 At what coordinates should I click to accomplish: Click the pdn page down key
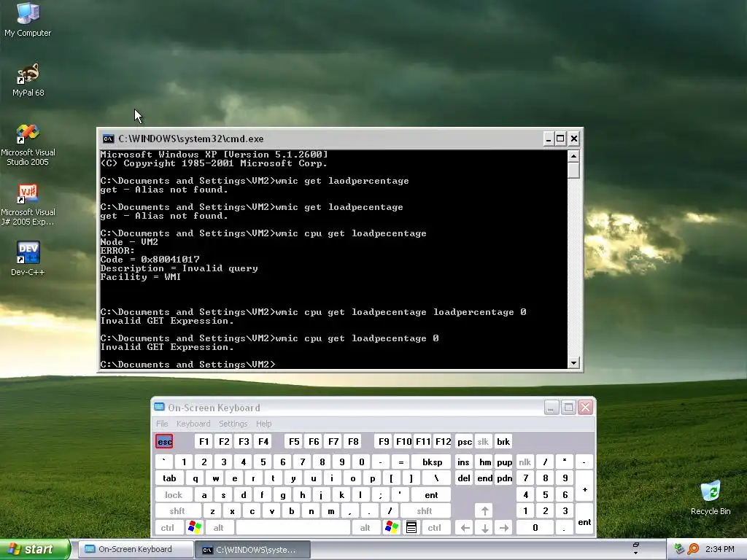point(504,478)
